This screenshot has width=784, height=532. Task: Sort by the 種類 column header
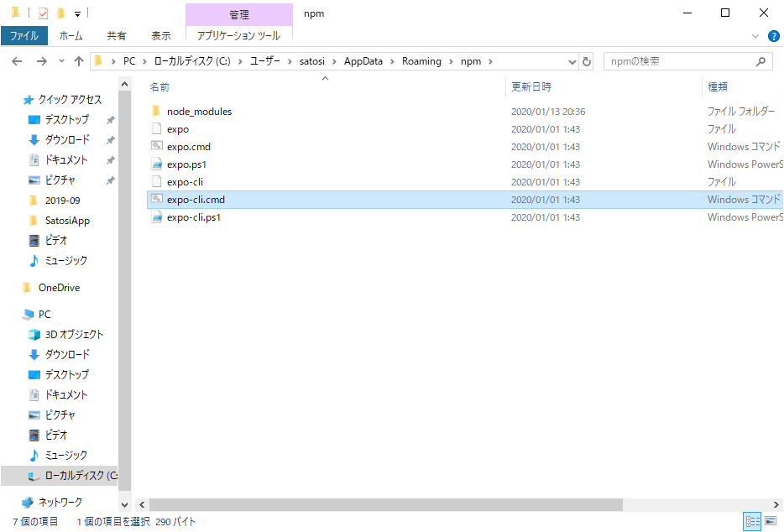718,87
